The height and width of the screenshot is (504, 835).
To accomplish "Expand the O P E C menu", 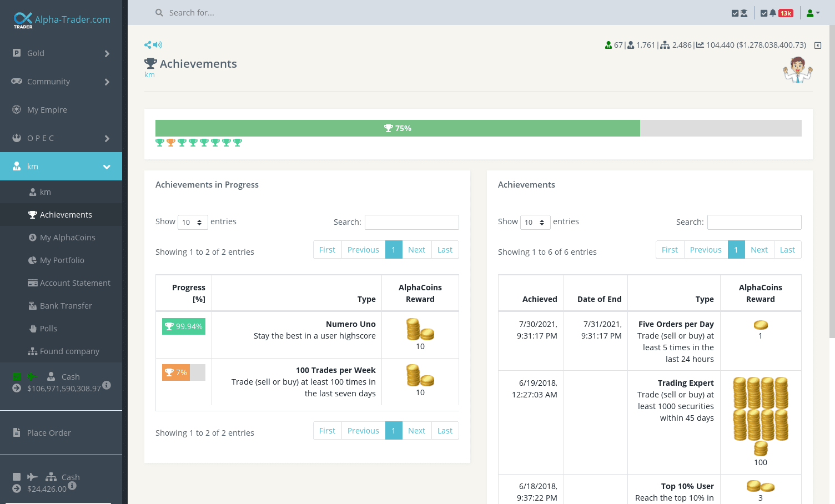I will pos(61,138).
